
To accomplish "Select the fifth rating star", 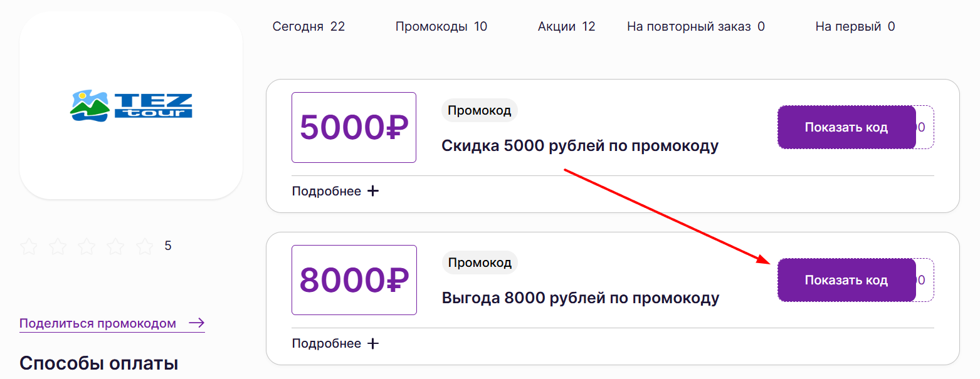I will tap(145, 247).
